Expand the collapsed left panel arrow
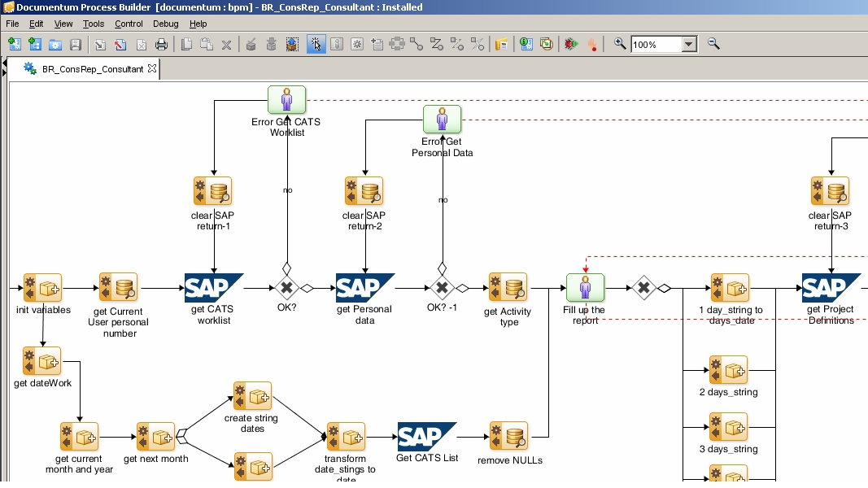Viewport: 868px width, 488px height. click(x=4, y=71)
